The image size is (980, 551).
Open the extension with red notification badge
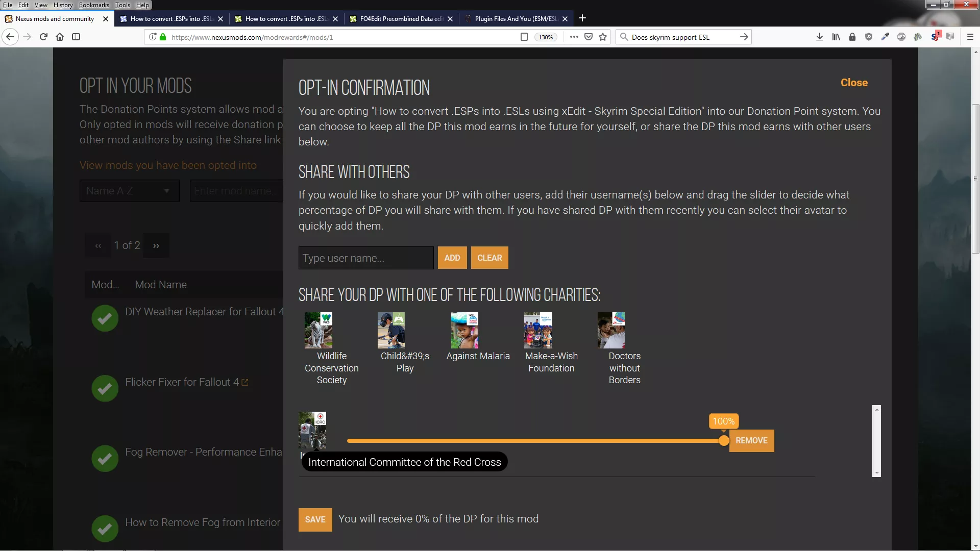coord(935,36)
